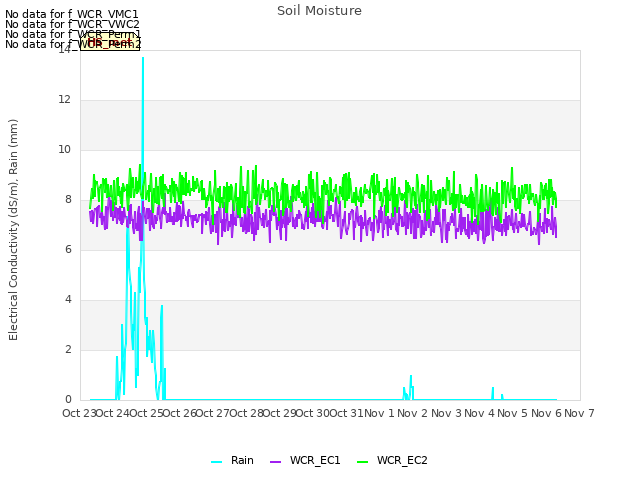The width and height of the screenshot is (640, 480).
Task: Click the small rain peak near Nov 4
Action: [493, 388]
